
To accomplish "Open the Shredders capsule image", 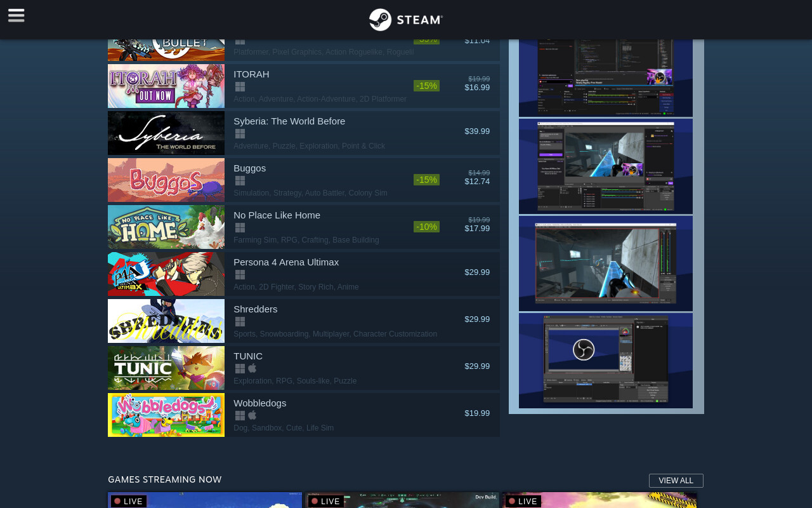I will [x=166, y=321].
